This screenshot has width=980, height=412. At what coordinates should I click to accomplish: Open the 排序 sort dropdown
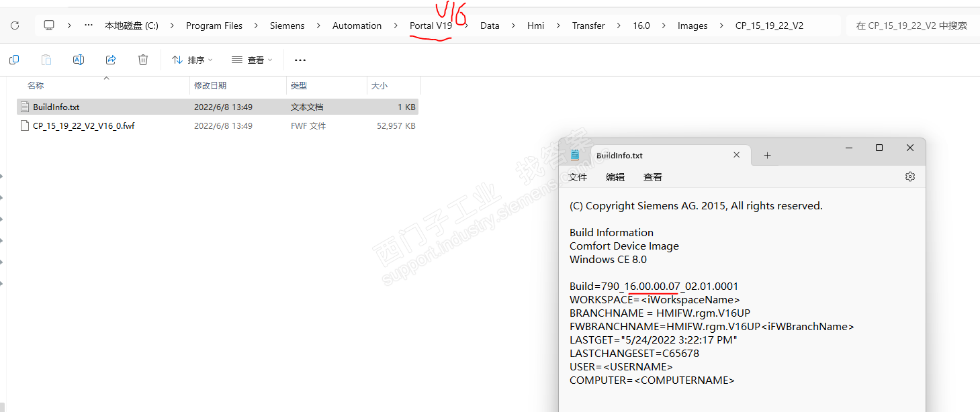pyautogui.click(x=192, y=60)
